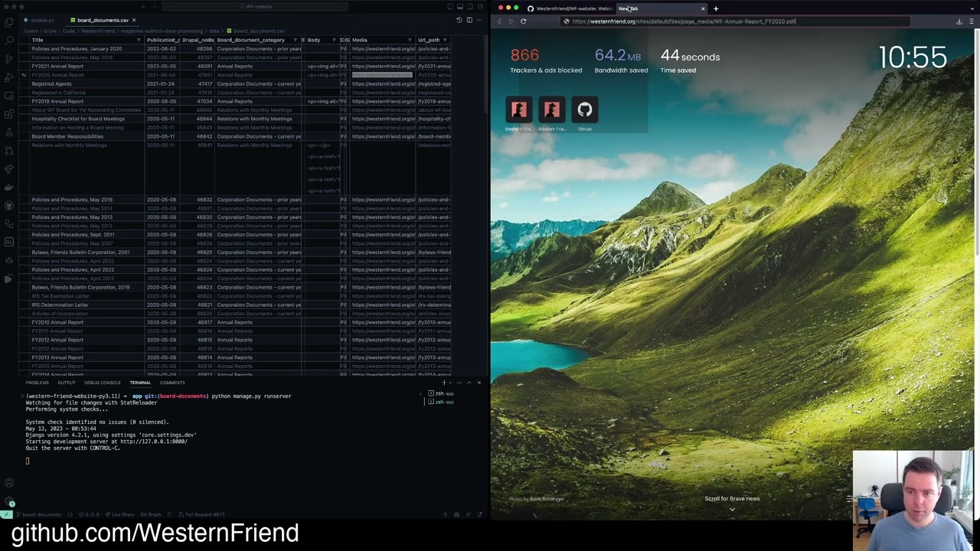Select the highlighted Media cell in the FY2020 Annual Report row
The image size is (980, 551).
382,75
